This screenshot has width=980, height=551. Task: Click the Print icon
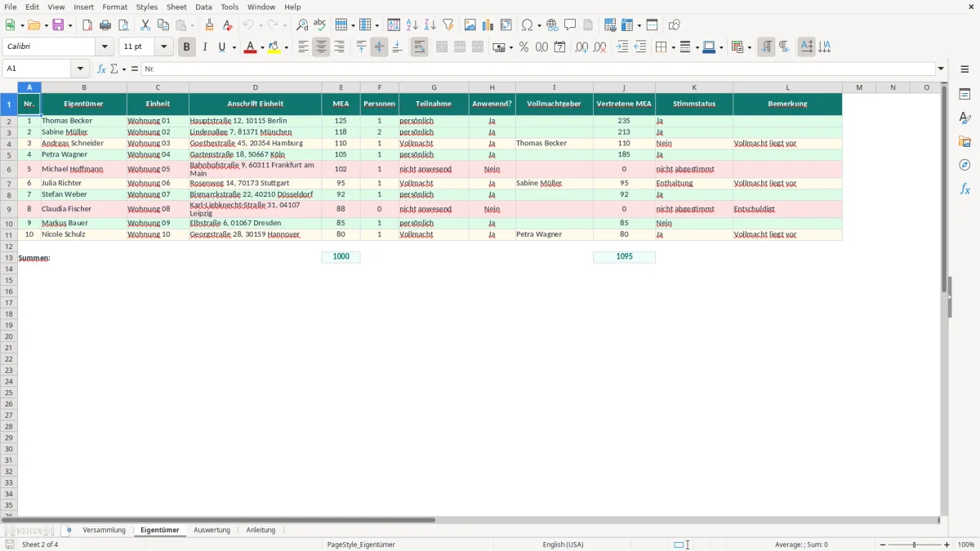pyautogui.click(x=105, y=25)
